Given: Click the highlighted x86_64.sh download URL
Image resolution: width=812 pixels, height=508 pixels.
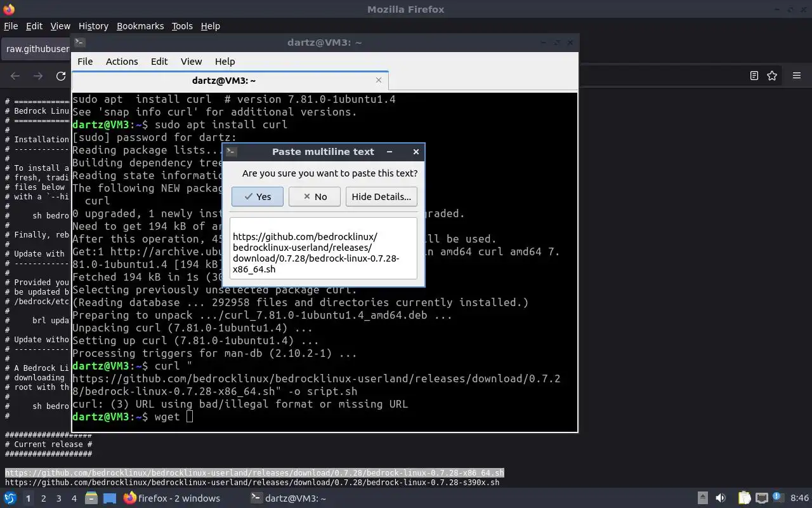Looking at the screenshot, I should (x=254, y=472).
